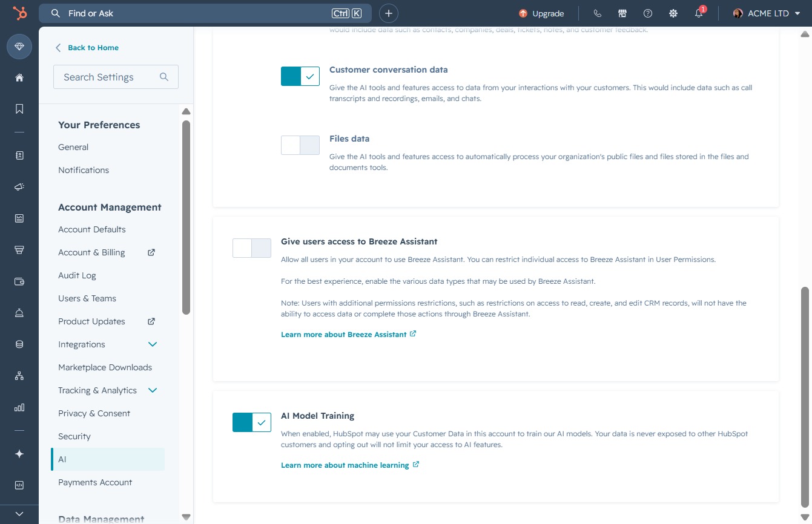812x524 pixels.
Task: Go Back to Home link
Action: (x=93, y=48)
